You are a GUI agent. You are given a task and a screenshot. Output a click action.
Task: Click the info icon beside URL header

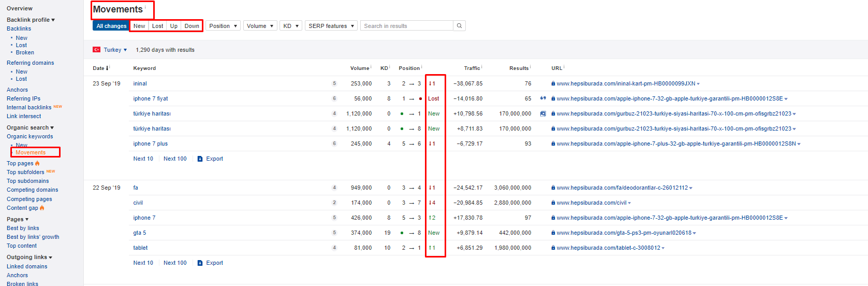pyautogui.click(x=564, y=67)
